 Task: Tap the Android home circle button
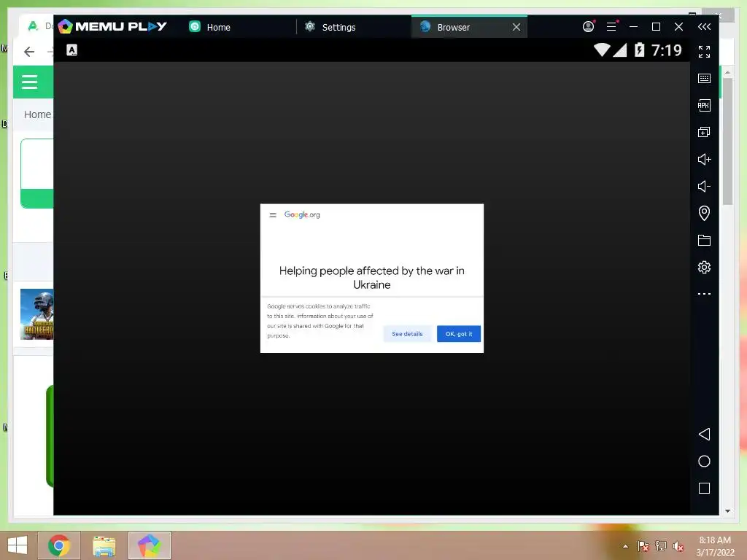tap(704, 461)
